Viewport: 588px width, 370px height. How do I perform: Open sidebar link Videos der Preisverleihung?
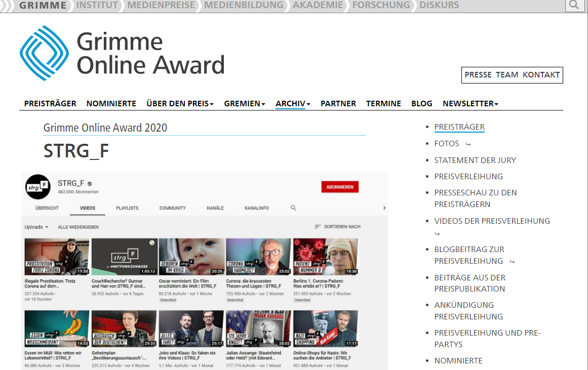point(492,221)
